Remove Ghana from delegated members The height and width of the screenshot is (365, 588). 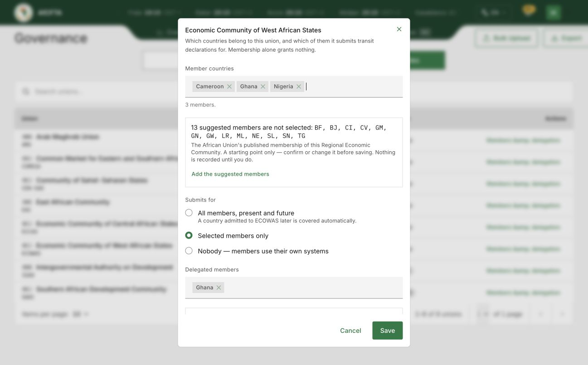point(219,288)
